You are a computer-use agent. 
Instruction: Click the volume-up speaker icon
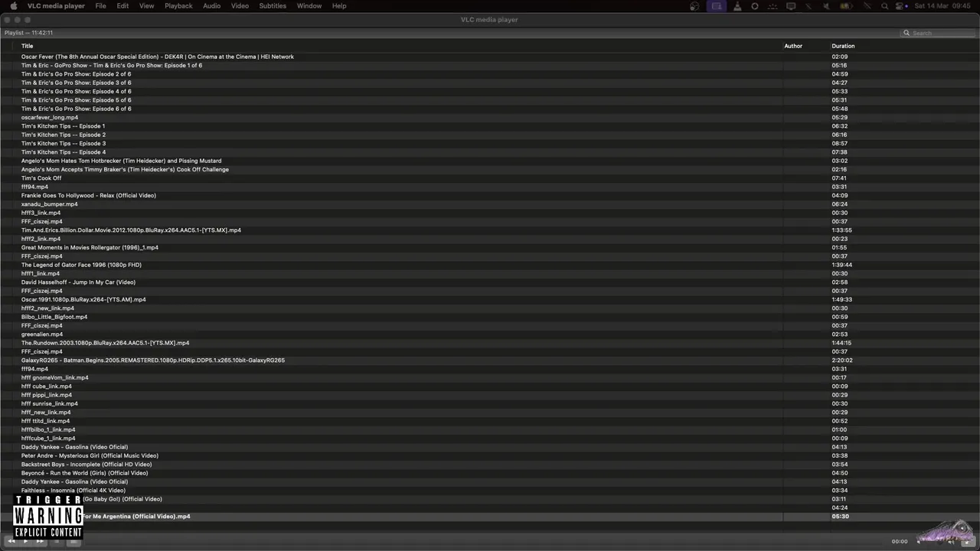coord(951,542)
